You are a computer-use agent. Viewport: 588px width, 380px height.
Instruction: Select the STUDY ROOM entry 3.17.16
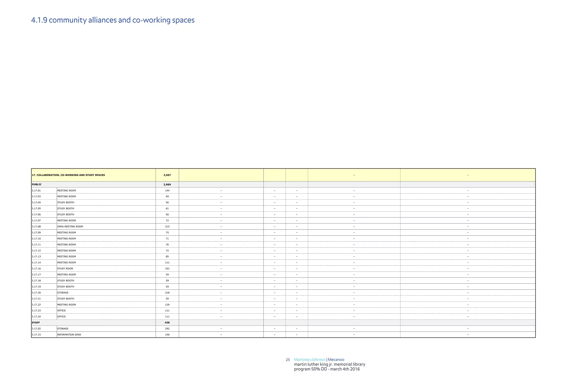[x=65, y=269]
